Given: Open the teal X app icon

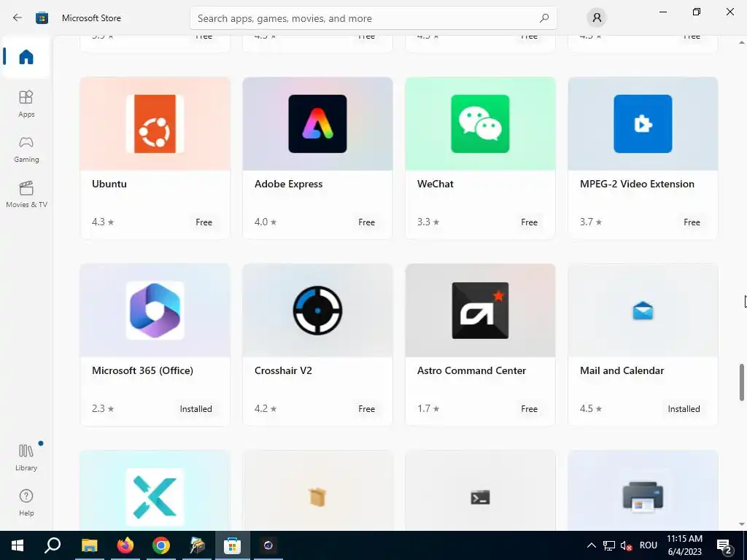Looking at the screenshot, I should point(155,497).
